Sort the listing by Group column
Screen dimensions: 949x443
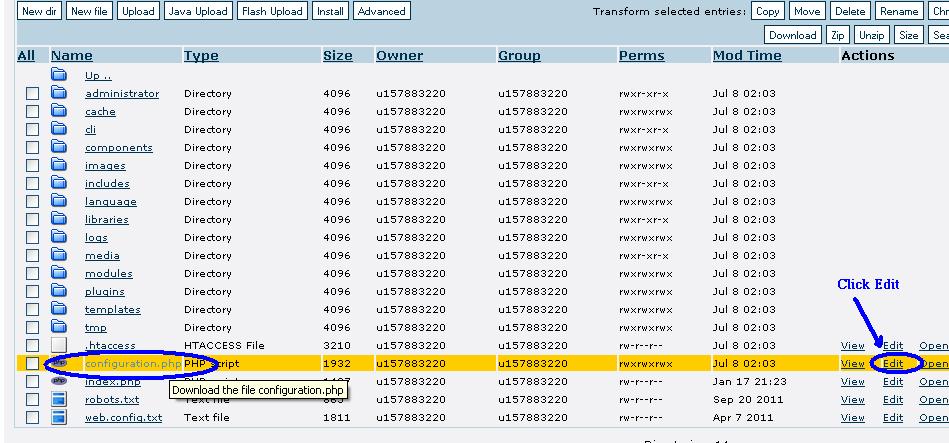519,56
